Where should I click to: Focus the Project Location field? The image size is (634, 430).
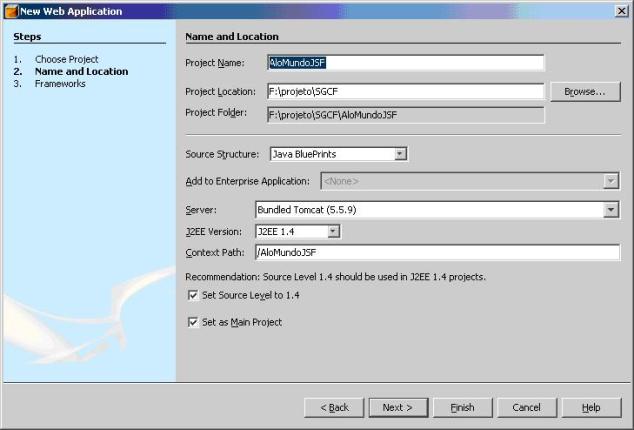click(x=405, y=92)
